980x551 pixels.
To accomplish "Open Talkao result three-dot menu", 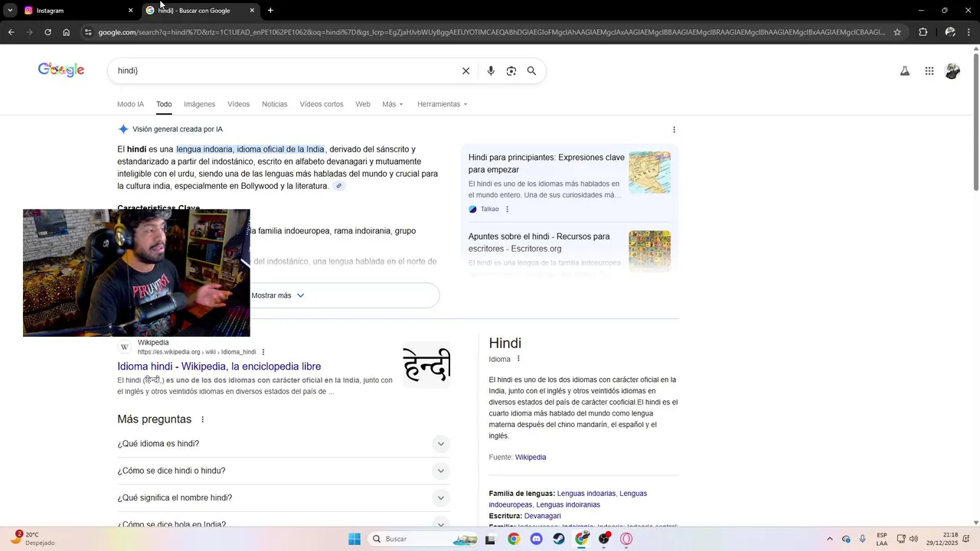I will click(x=507, y=209).
